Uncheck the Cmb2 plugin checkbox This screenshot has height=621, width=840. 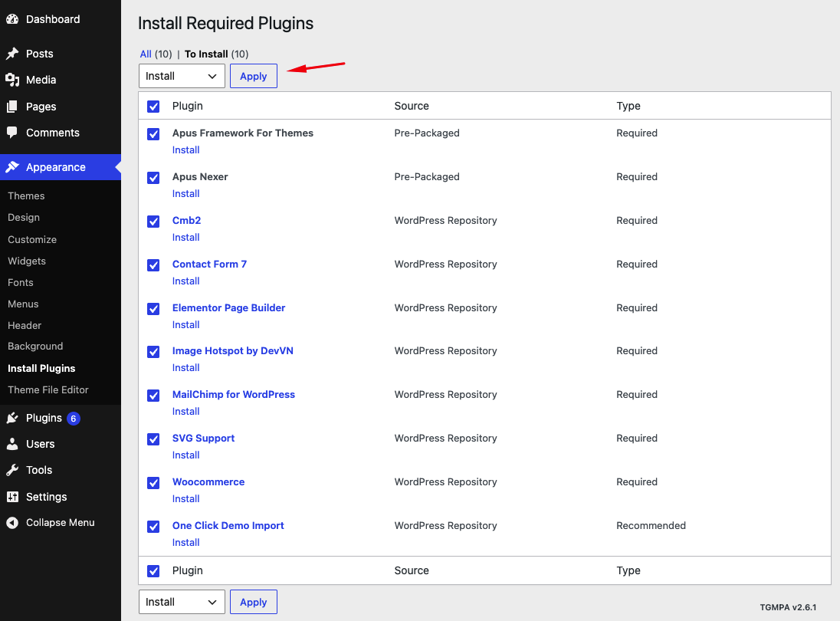tap(153, 222)
